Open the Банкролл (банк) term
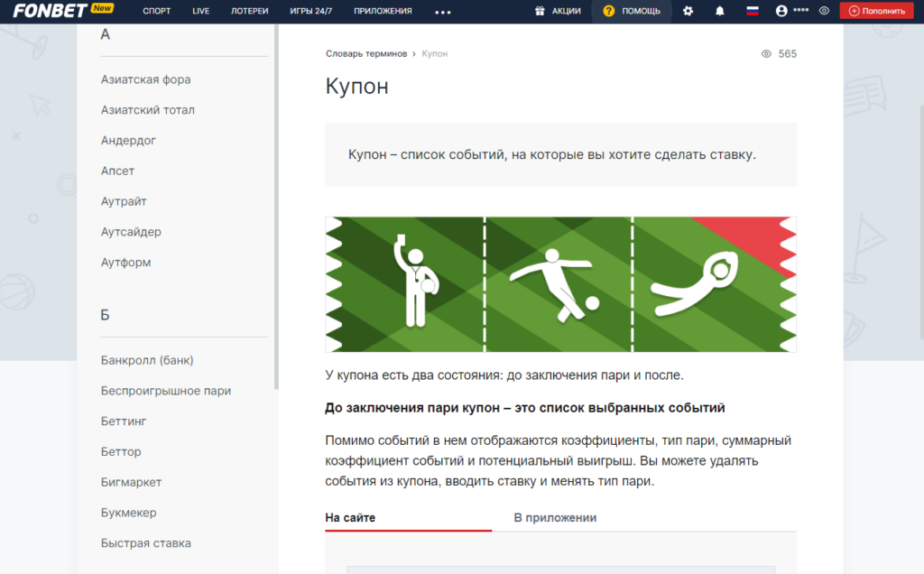This screenshot has width=924, height=574. tap(147, 360)
